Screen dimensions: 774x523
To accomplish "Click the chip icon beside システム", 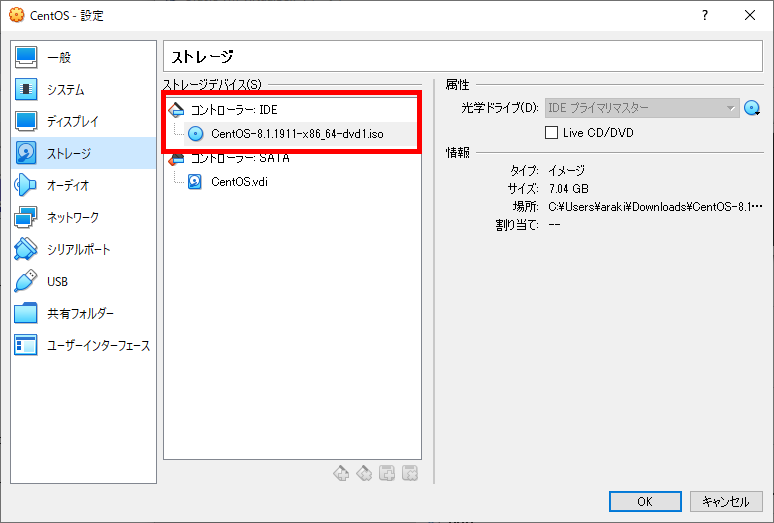I will pyautogui.click(x=26, y=89).
